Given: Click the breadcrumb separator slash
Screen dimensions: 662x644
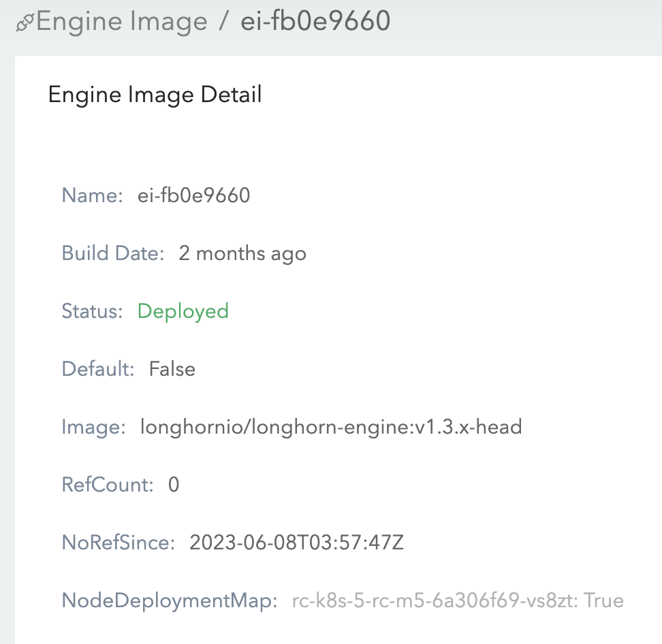Looking at the screenshot, I should pyautogui.click(x=225, y=20).
